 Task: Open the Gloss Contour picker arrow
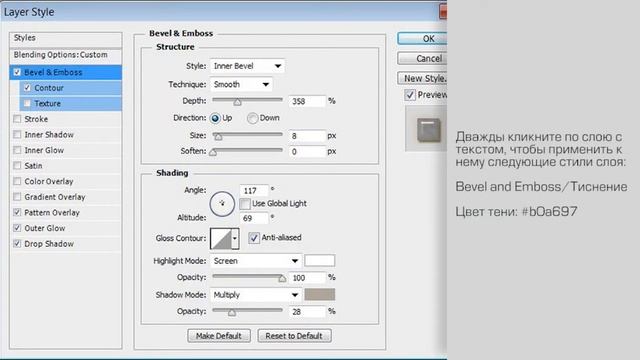click(235, 238)
